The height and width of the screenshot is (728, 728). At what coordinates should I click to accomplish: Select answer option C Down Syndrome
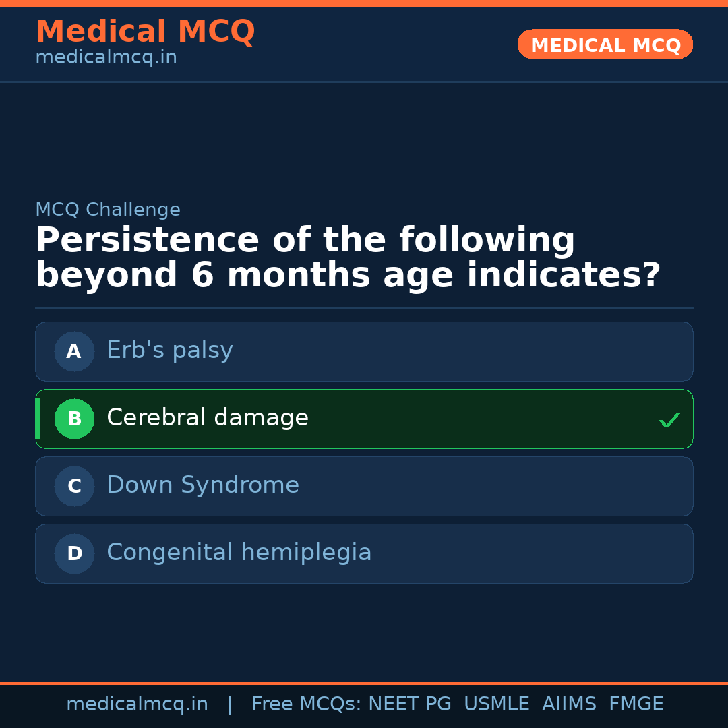tap(364, 486)
